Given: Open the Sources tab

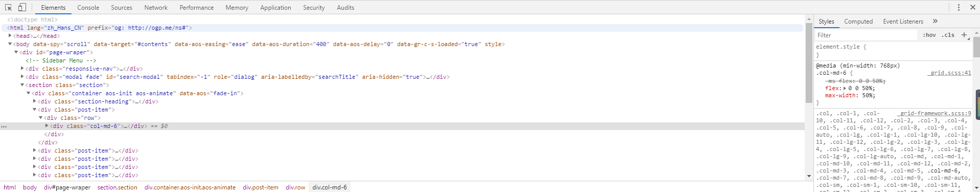Looking at the screenshot, I should coord(122,7).
